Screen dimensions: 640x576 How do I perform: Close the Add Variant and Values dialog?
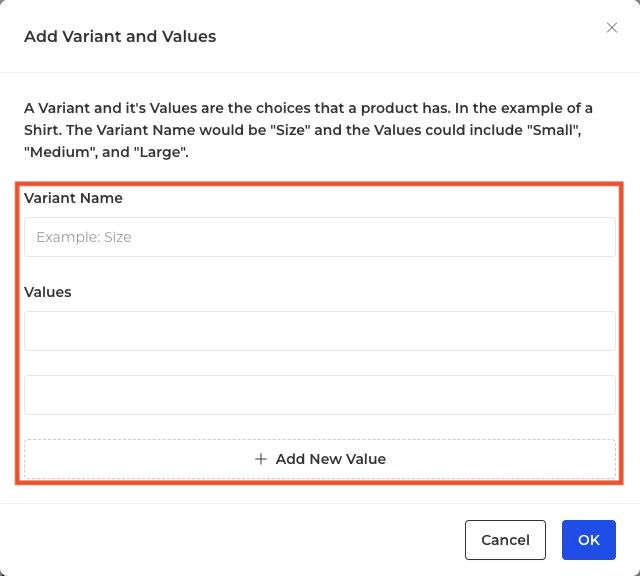tap(611, 28)
